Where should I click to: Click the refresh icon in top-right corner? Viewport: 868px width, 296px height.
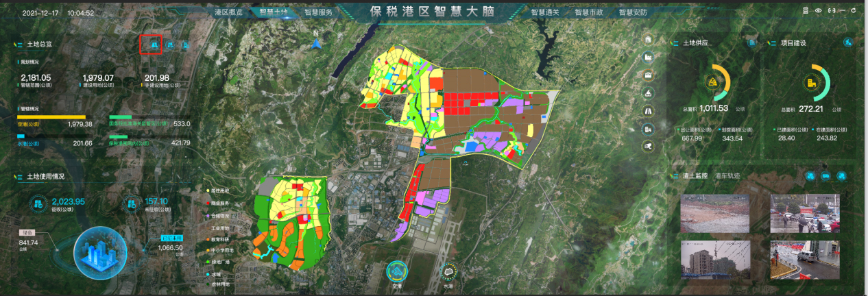point(853,11)
